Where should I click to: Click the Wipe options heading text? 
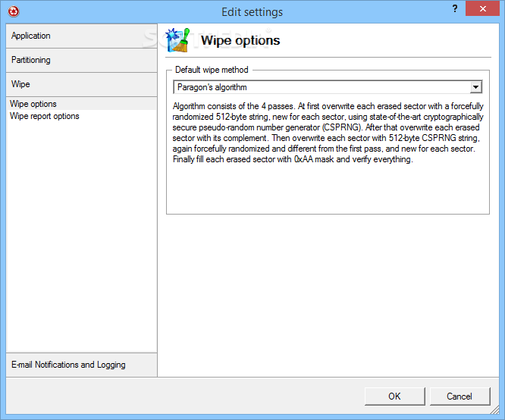(240, 41)
